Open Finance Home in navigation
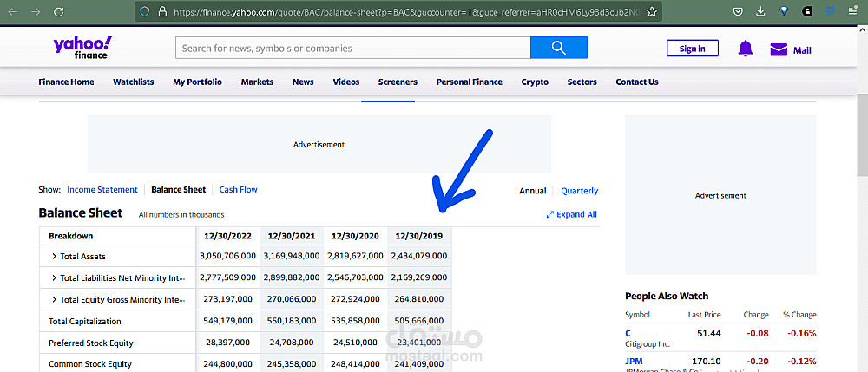Screen dimensions: 868x372 point(67,82)
